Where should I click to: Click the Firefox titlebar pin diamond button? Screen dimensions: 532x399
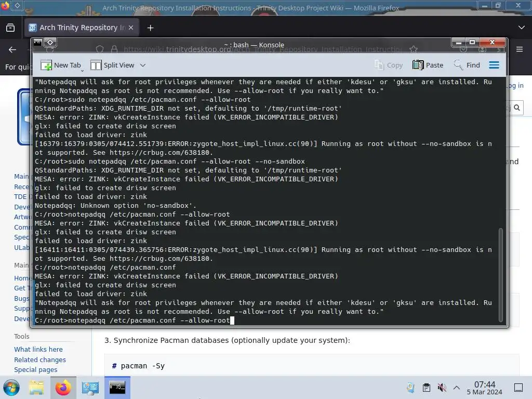pos(17,5)
